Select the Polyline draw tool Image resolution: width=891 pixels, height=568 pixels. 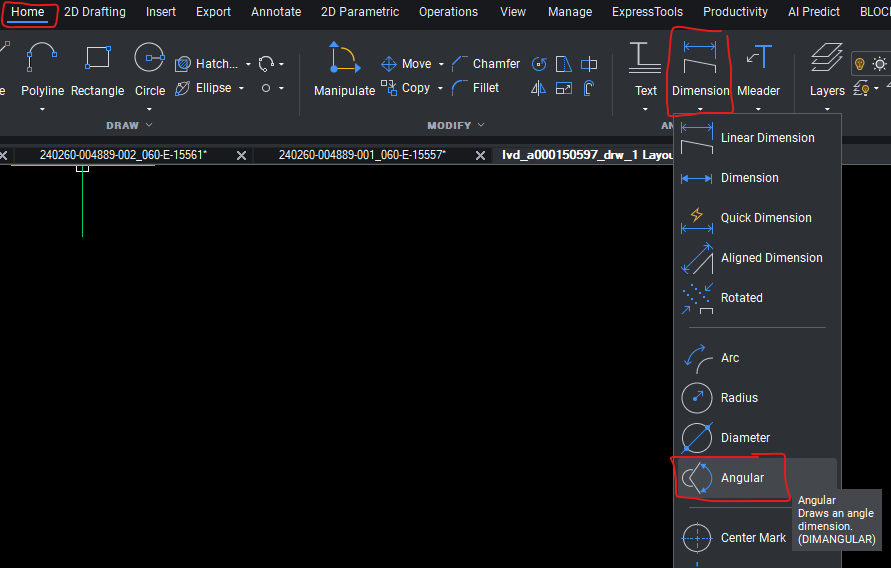click(x=42, y=68)
